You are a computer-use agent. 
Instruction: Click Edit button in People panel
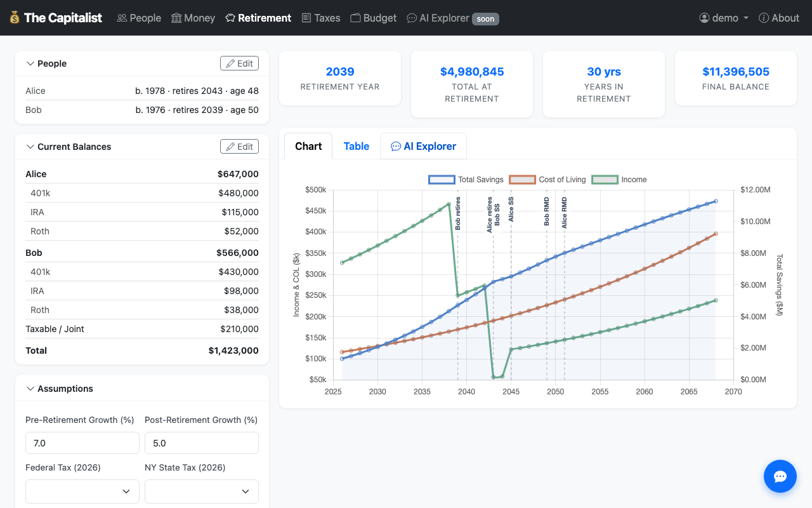click(239, 63)
